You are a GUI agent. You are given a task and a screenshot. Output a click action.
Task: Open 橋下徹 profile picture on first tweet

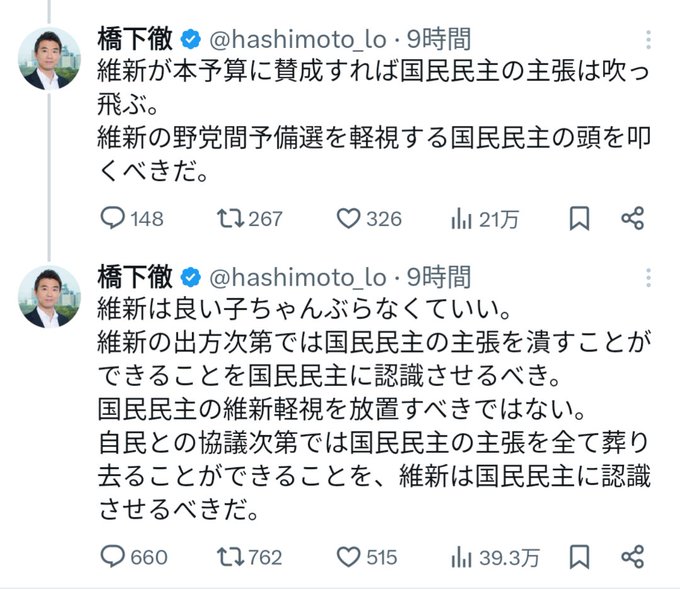[x=49, y=59]
